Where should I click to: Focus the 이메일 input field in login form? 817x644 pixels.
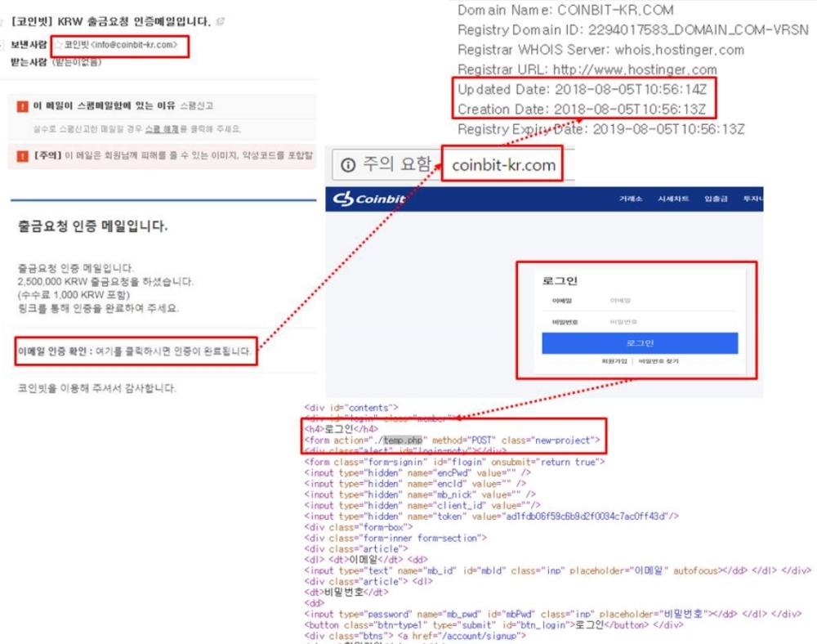(672, 301)
